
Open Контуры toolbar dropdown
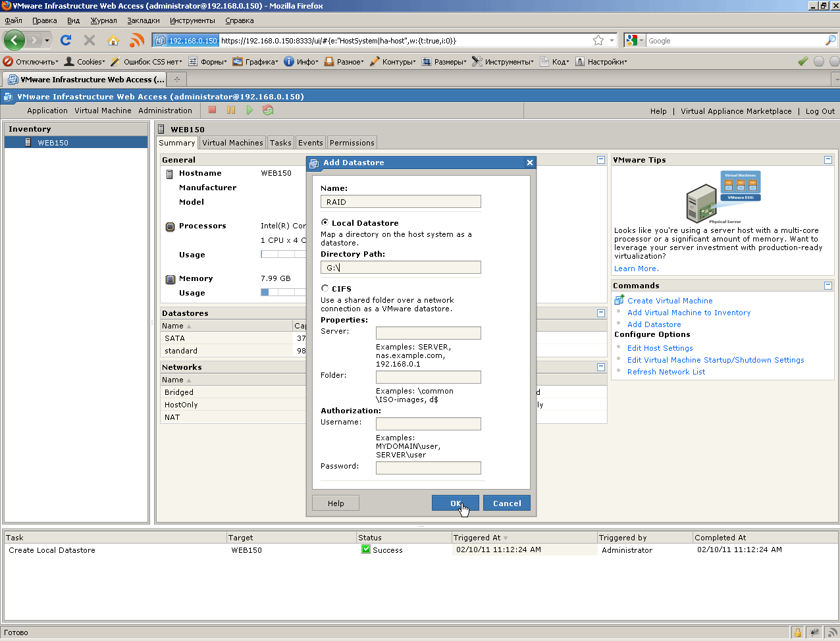tap(392, 61)
